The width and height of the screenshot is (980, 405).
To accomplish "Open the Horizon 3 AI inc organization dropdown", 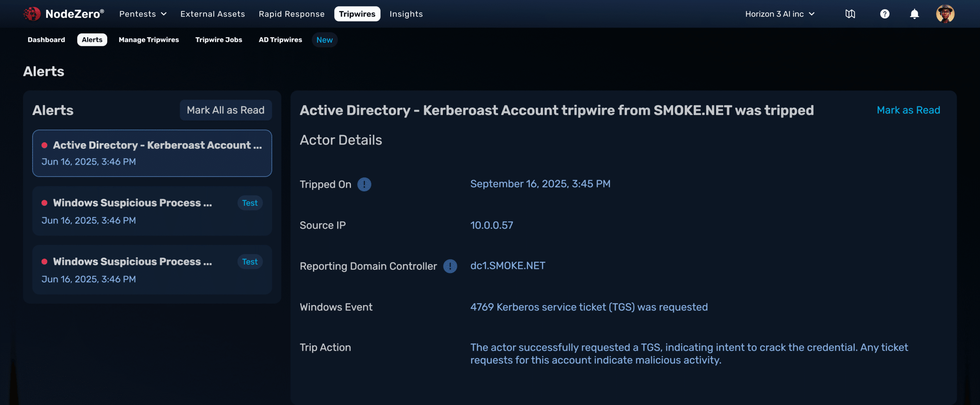I will pos(780,14).
